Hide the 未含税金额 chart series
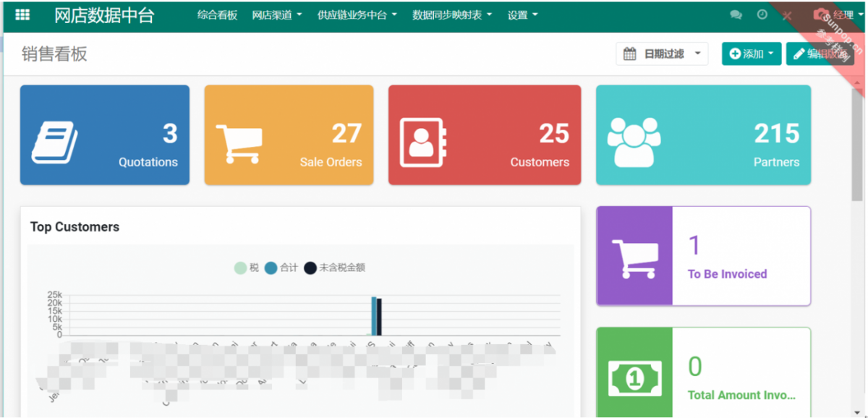Screen dimensions: 868x418 coord(336,268)
